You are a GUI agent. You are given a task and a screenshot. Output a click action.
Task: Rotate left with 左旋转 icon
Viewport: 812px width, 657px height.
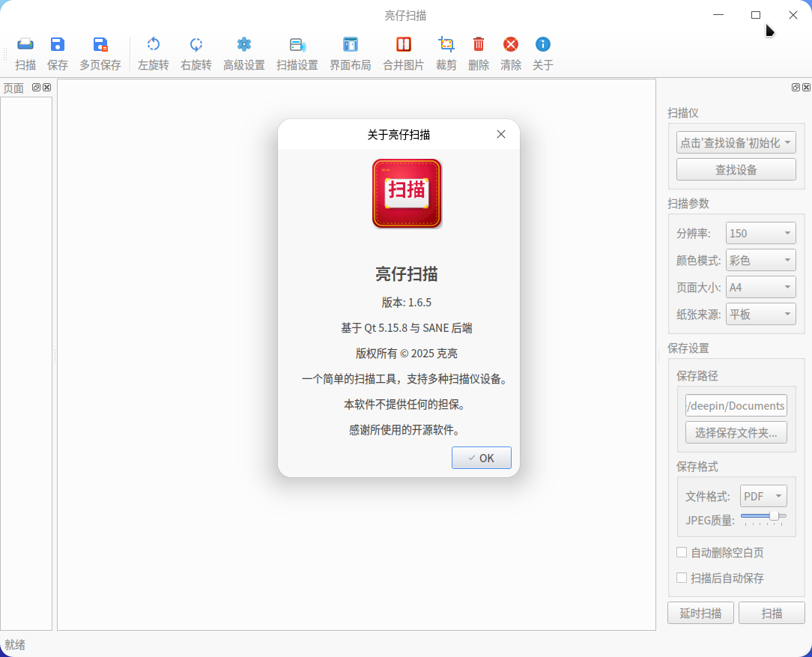click(154, 53)
